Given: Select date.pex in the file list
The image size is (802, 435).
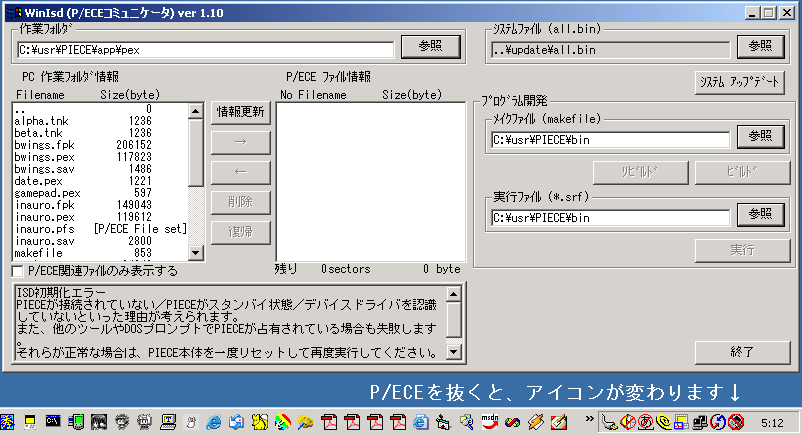Looking at the screenshot, I should pos(101,181).
